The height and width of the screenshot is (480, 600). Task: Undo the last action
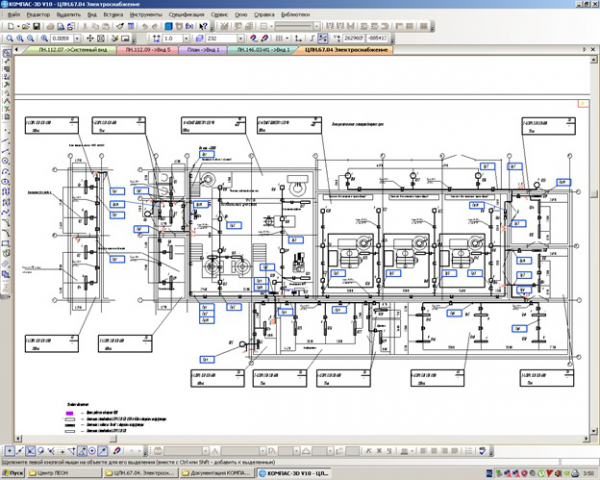[145, 26]
